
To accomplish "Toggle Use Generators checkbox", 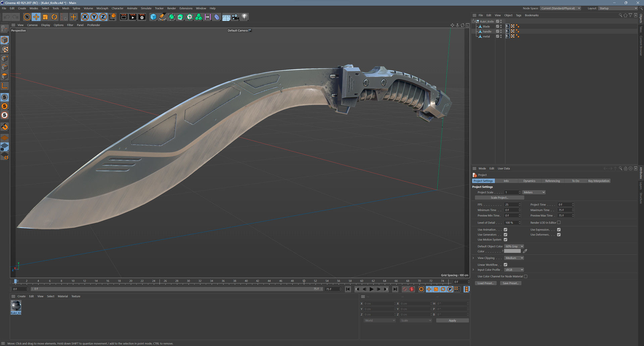I will (505, 235).
